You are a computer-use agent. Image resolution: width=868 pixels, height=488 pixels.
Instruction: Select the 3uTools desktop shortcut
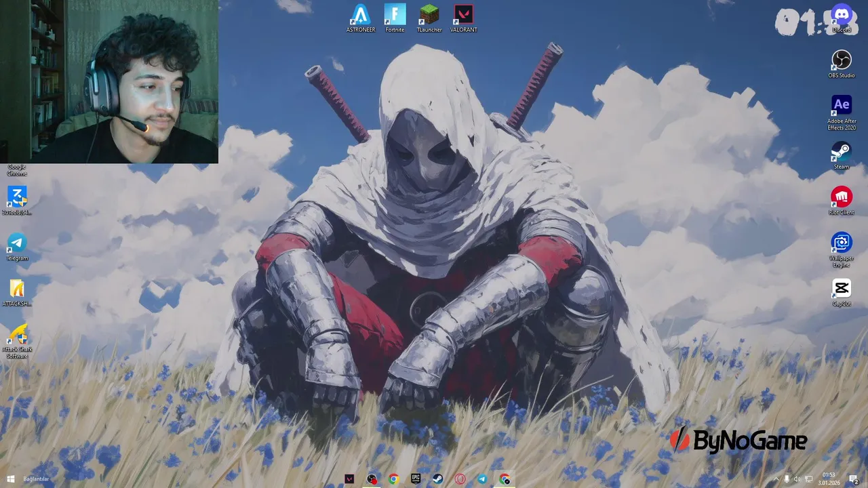[x=17, y=201]
